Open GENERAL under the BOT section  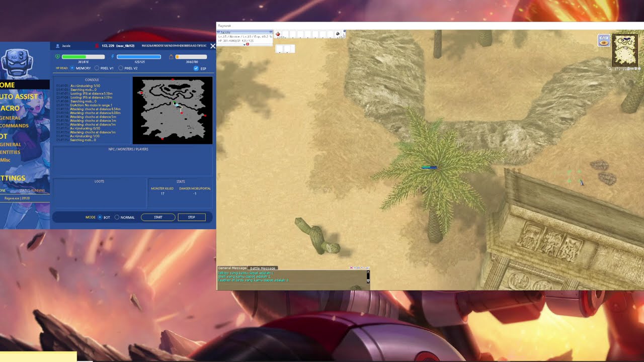coord(11,145)
